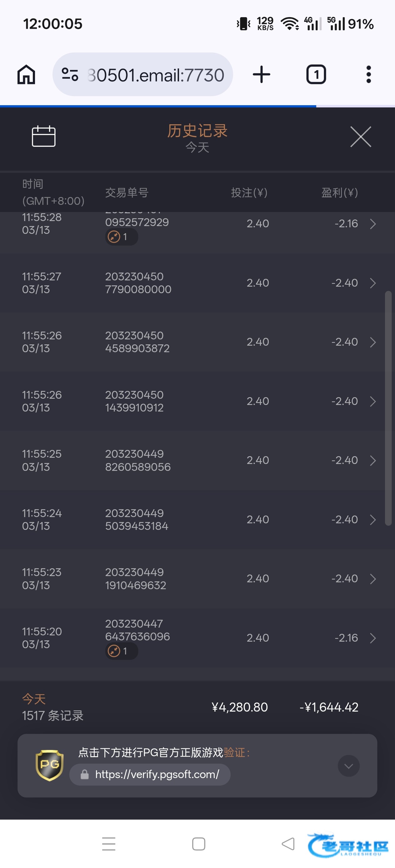Tap the PG shield logo
Image resolution: width=395 pixels, height=868 pixels.
49,765
